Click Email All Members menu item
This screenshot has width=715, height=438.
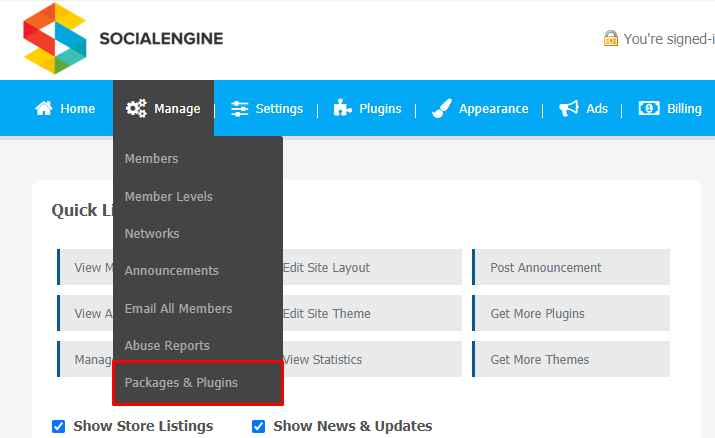178,309
